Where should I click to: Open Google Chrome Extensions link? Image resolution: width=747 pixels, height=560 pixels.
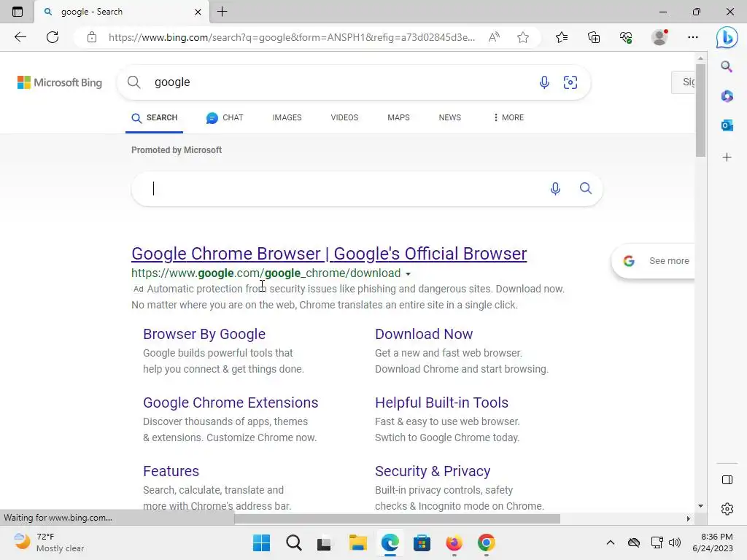pyautogui.click(x=231, y=402)
